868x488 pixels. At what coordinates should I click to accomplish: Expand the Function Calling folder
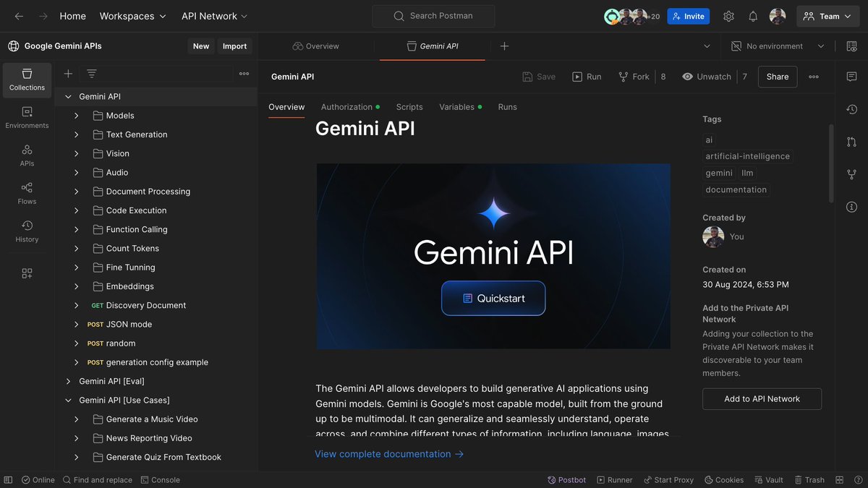tap(77, 229)
